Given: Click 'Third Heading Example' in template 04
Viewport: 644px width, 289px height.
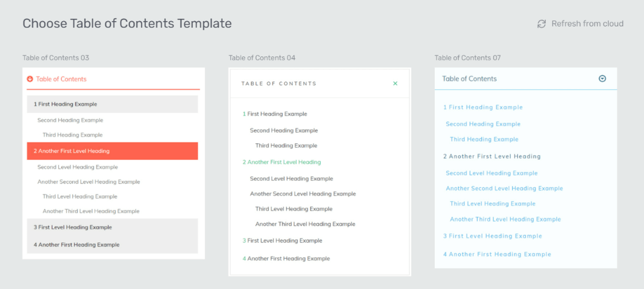Looking at the screenshot, I should 286,146.
